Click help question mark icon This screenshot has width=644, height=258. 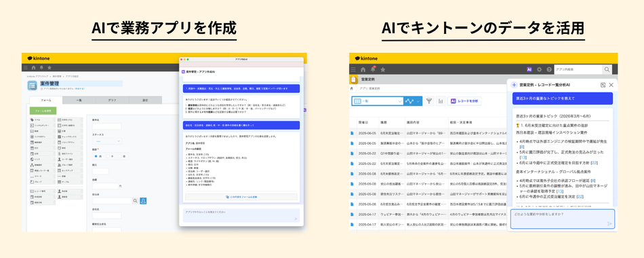[549, 69]
